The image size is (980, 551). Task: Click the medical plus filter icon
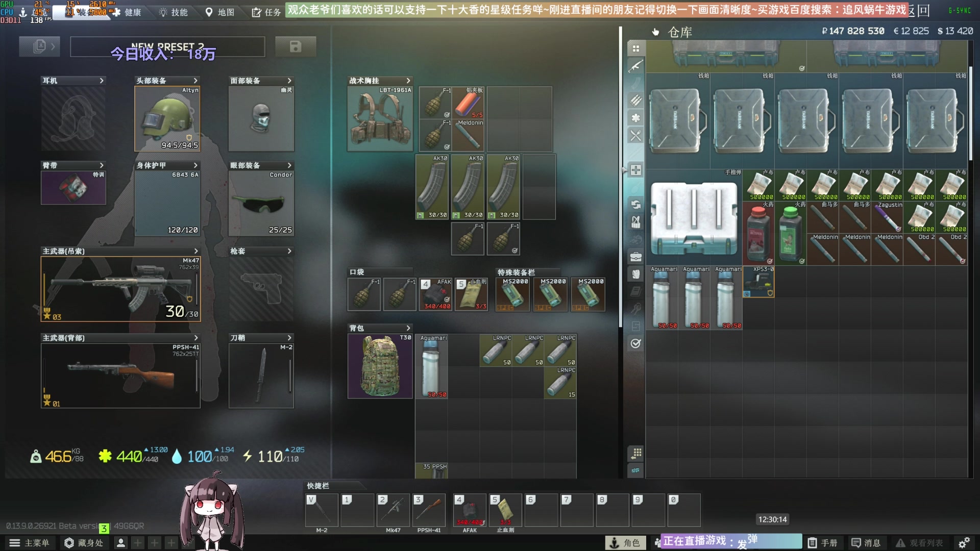point(635,170)
